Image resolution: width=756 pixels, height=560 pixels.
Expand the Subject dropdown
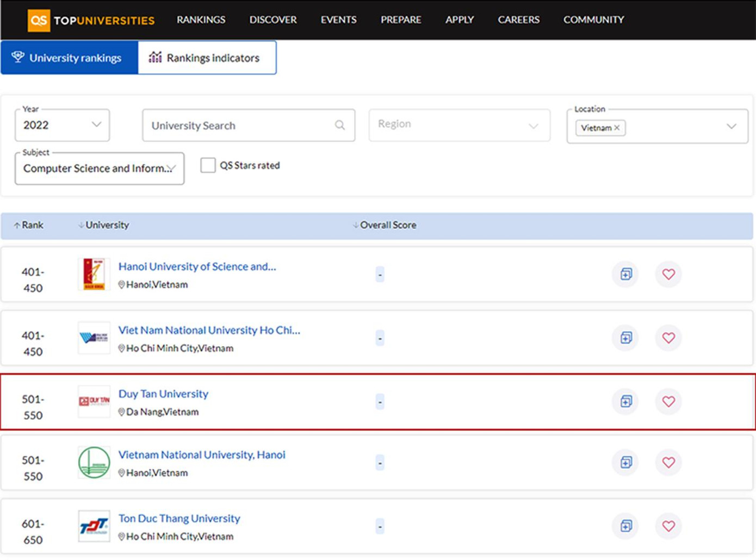tap(100, 169)
